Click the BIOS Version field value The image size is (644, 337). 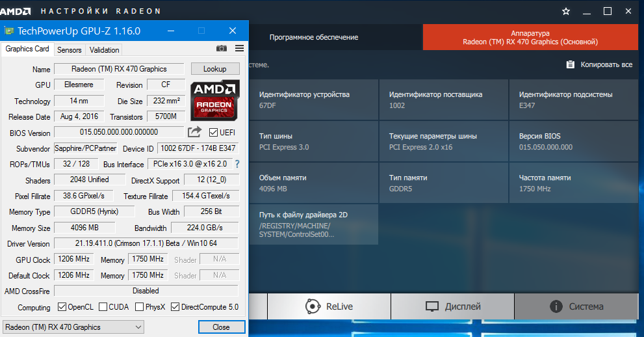click(x=119, y=132)
